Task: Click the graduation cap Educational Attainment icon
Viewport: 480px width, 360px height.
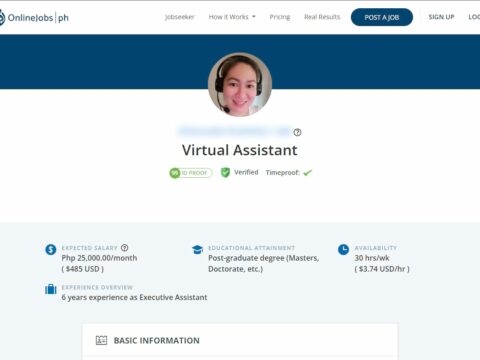Action: [x=197, y=249]
